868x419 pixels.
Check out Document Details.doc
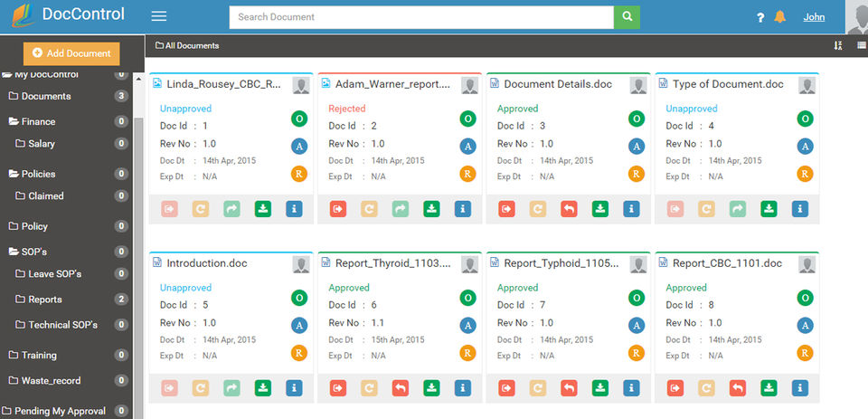click(506, 209)
